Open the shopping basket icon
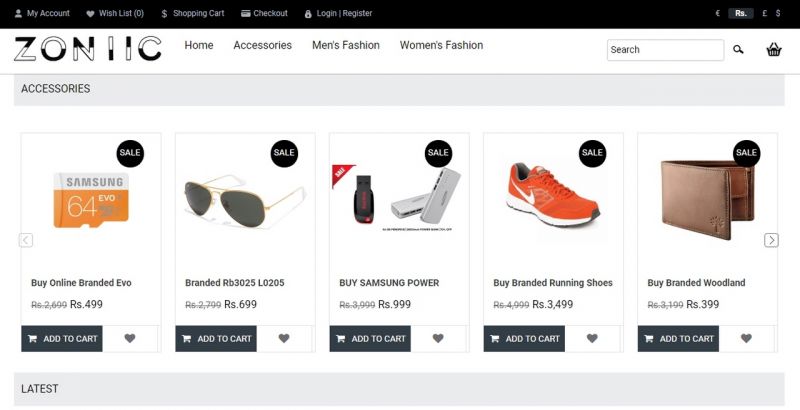Image resolution: width=800 pixels, height=410 pixels. coord(773,49)
